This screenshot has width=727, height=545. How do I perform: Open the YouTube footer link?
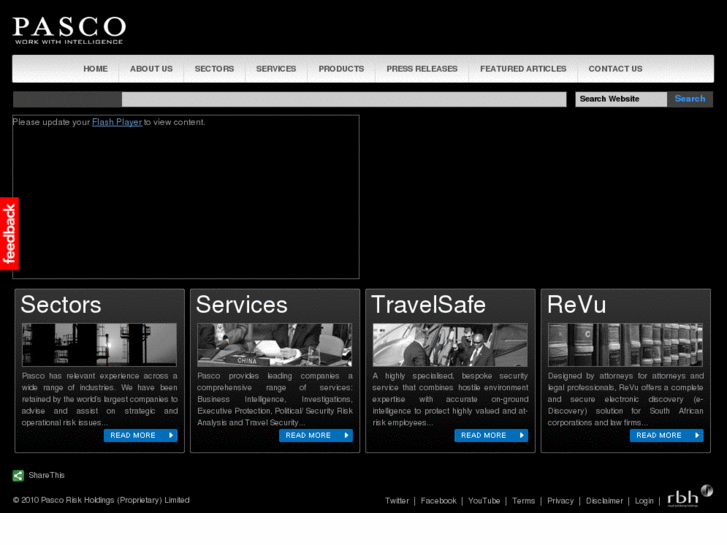click(484, 501)
